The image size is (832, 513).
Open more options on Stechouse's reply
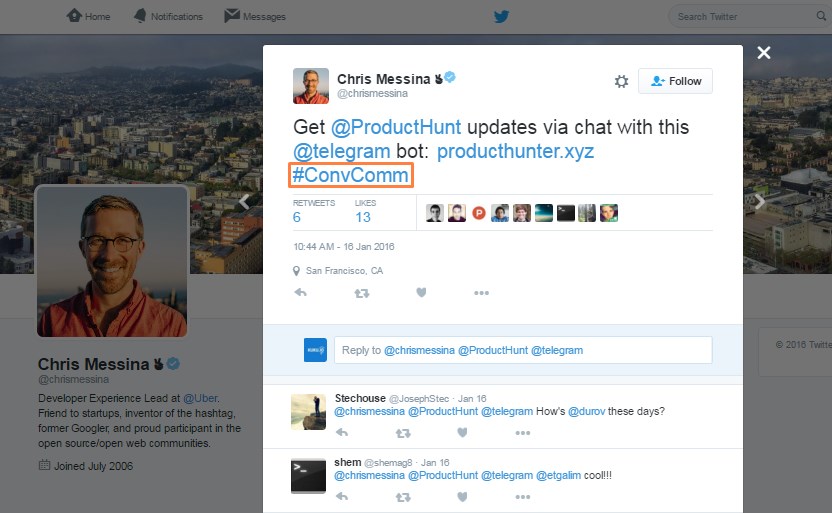click(522, 433)
